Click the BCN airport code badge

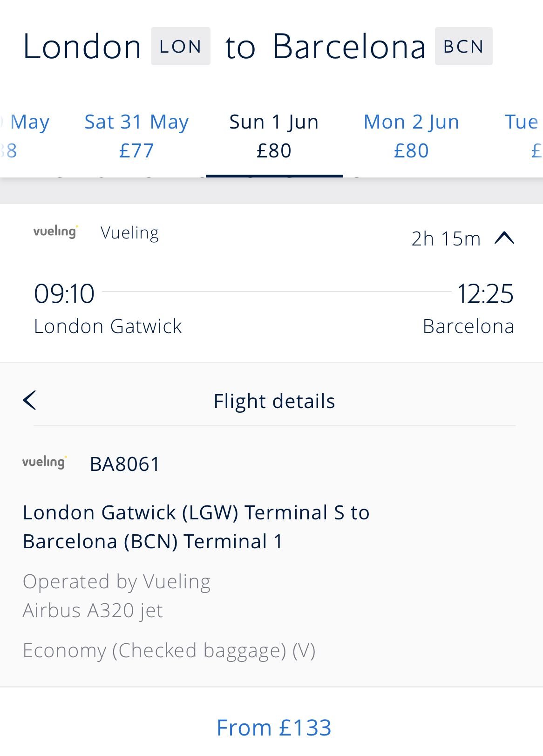(463, 46)
